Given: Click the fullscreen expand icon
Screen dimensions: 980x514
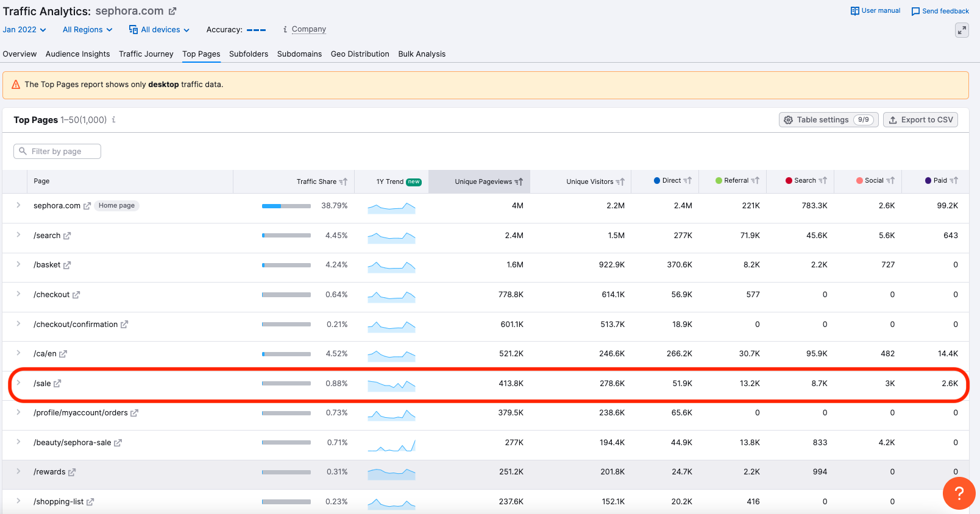Looking at the screenshot, I should pos(962,30).
